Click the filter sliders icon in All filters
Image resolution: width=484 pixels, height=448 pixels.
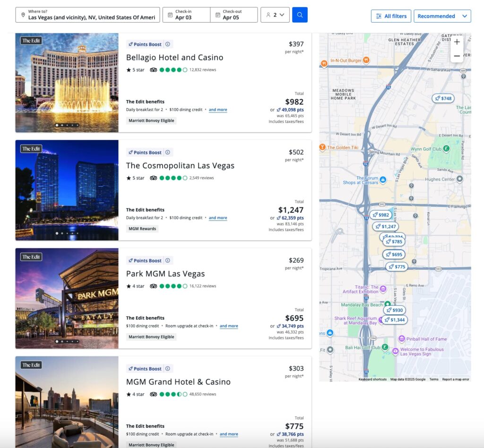pyautogui.click(x=378, y=16)
